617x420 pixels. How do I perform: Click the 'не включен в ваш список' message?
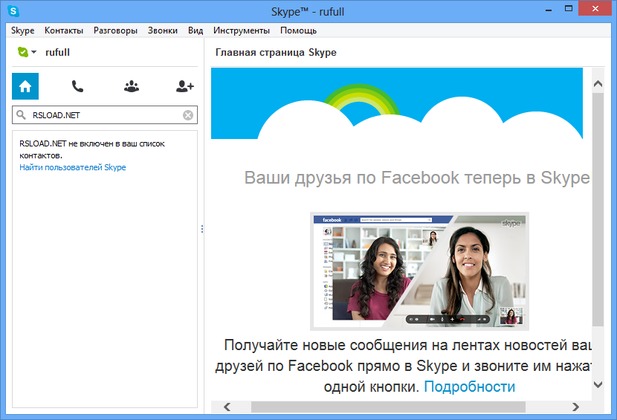point(92,149)
